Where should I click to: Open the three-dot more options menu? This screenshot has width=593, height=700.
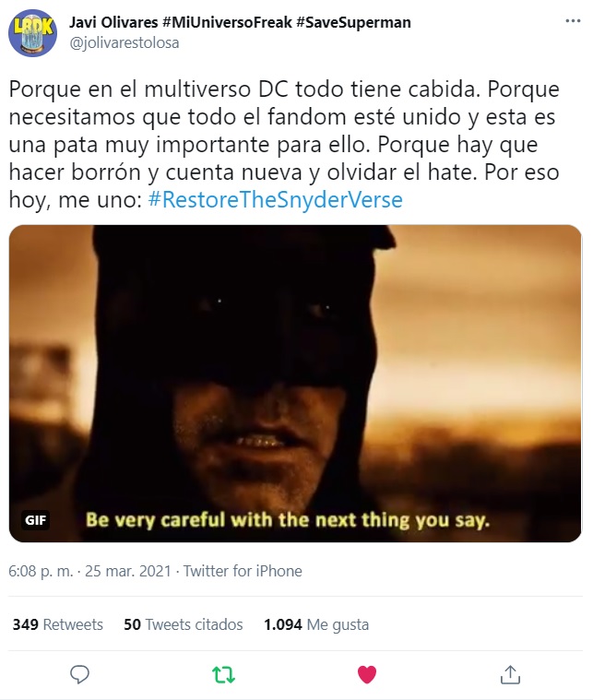[573, 21]
